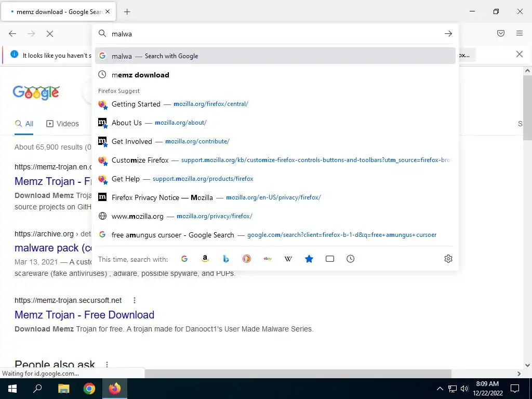
Task: Choose the Get Help suggestion
Action: click(x=275, y=179)
